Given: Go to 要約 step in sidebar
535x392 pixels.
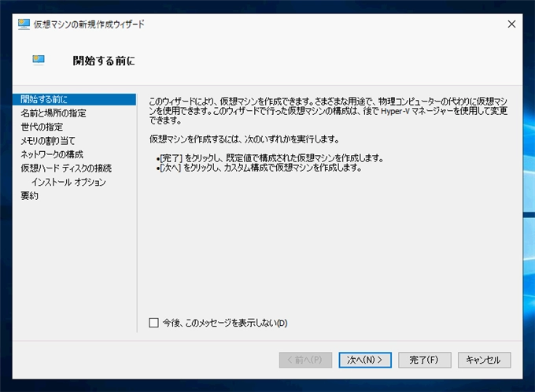Looking at the screenshot, I should [29, 196].
